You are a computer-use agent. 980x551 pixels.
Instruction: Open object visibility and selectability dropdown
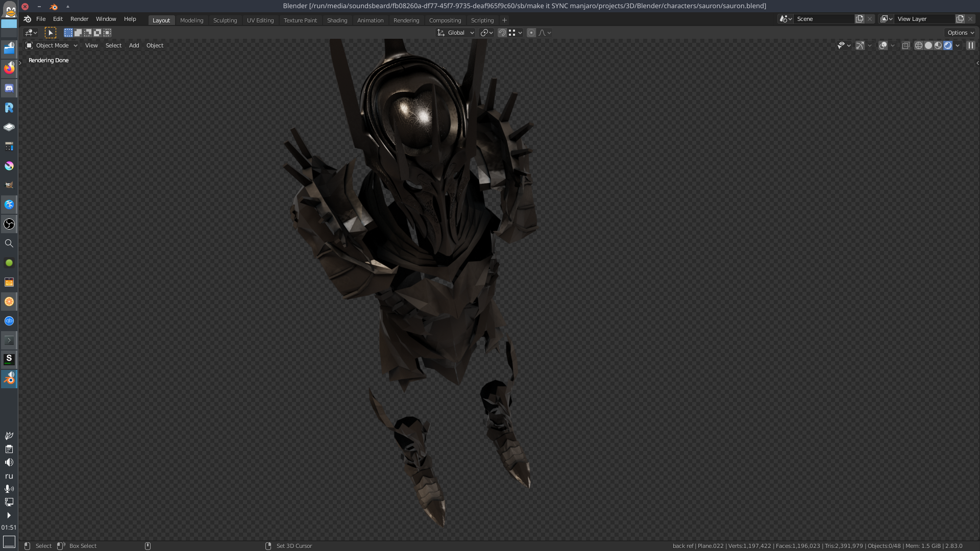click(x=844, y=45)
